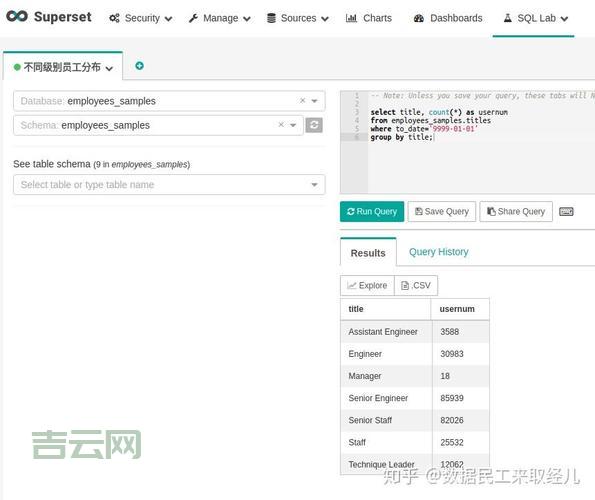
Task: Select the Assistant Engineer cell
Action: pos(386,332)
